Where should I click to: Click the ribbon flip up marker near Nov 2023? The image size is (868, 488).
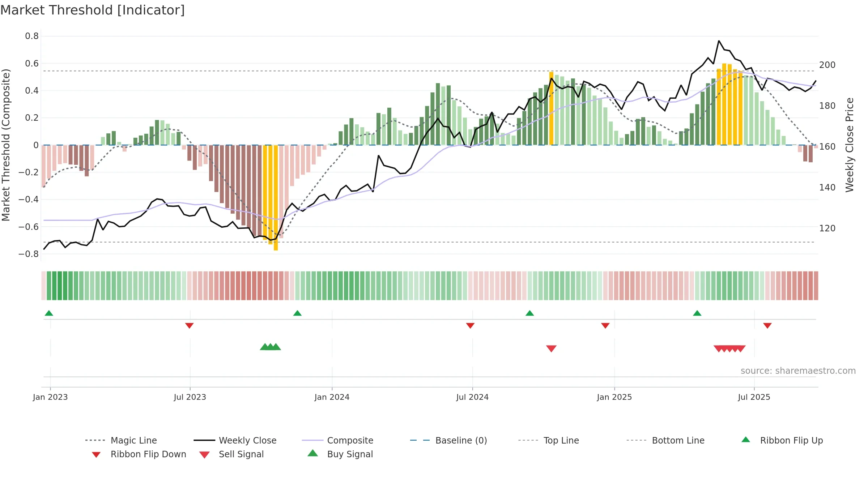click(297, 313)
